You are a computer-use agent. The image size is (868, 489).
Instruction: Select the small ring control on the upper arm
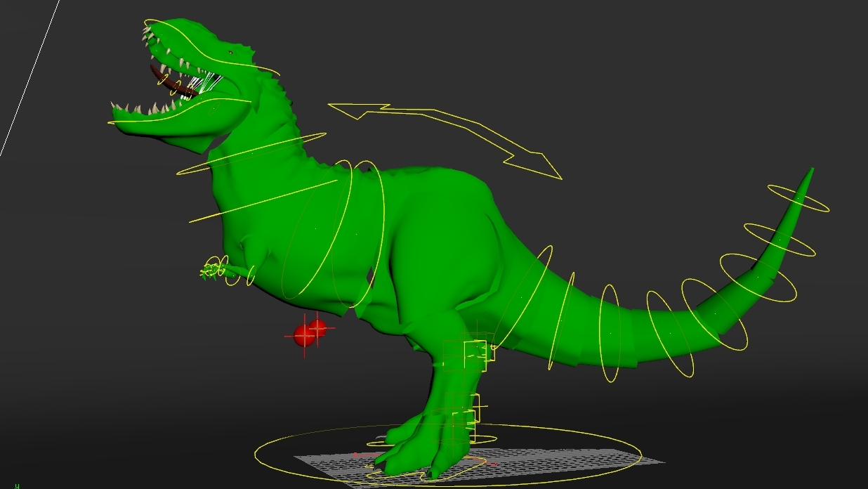click(x=251, y=275)
